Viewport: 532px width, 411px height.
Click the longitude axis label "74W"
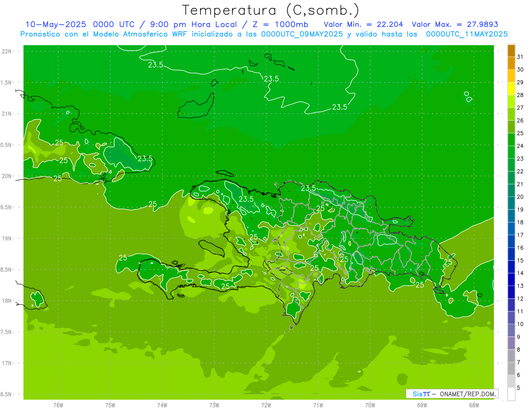coord(162,405)
